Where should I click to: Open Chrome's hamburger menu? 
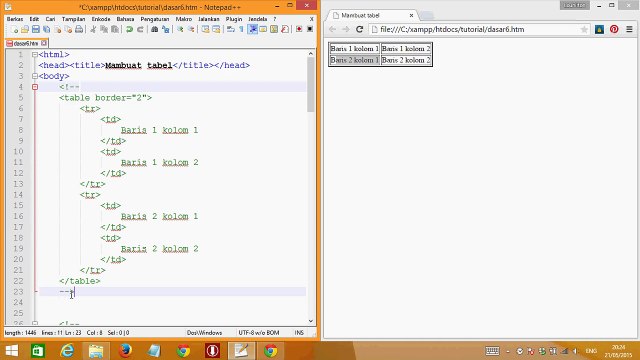(x=629, y=29)
